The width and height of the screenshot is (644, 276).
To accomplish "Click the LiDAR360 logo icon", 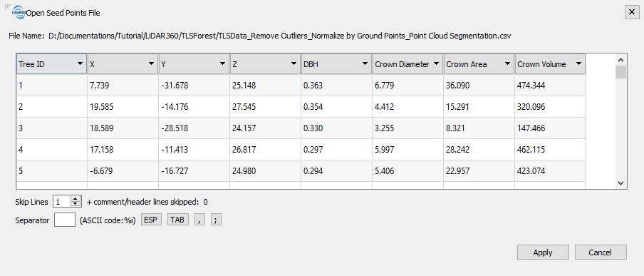I will coord(19,13).
